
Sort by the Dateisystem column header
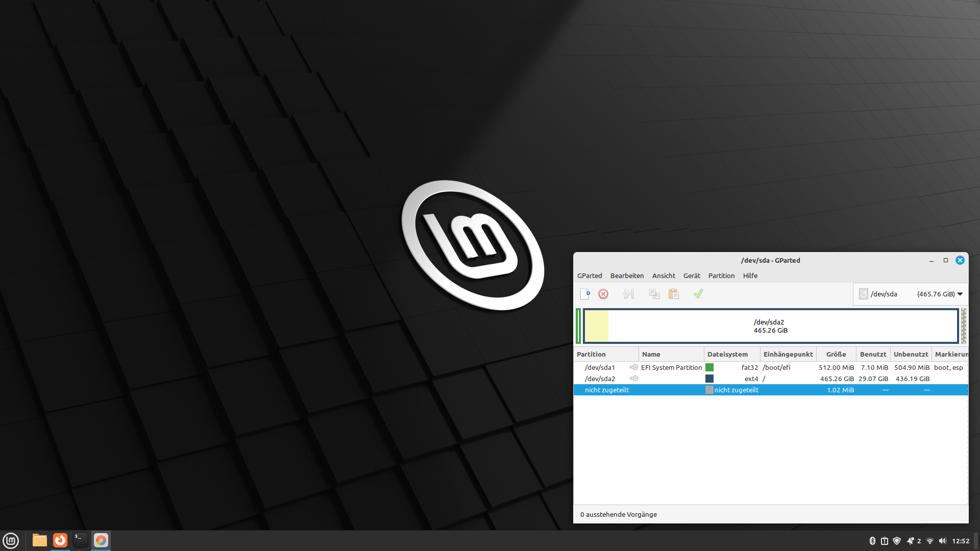[727, 354]
